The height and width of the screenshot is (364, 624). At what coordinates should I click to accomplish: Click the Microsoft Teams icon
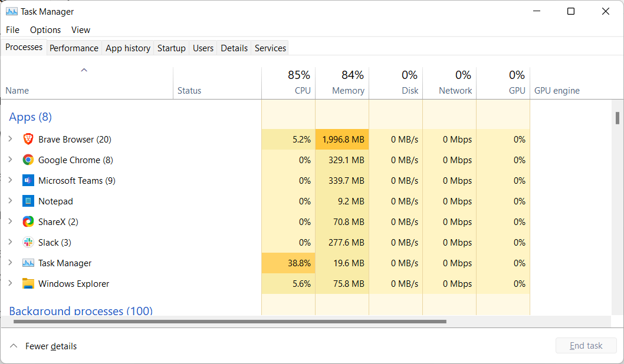click(x=28, y=180)
